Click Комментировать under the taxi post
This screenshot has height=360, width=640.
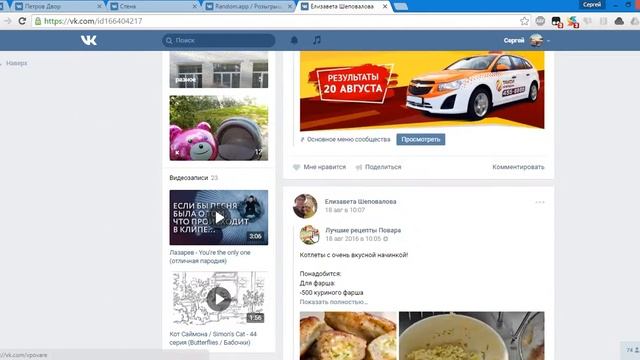tap(518, 167)
